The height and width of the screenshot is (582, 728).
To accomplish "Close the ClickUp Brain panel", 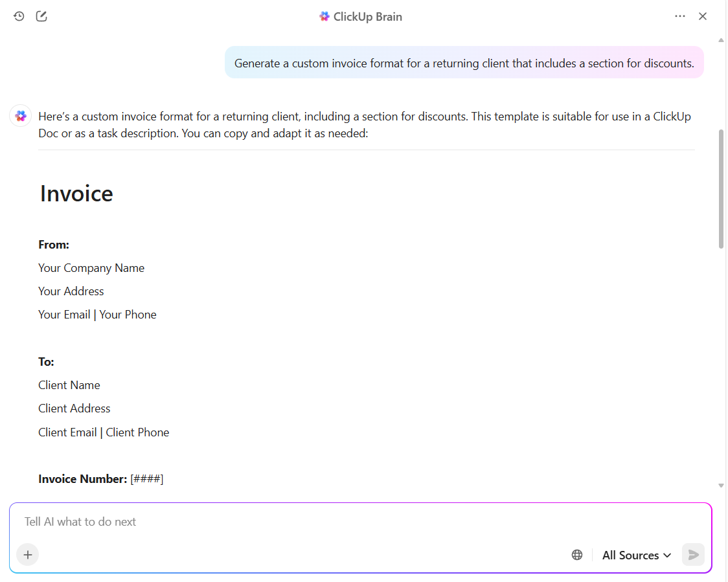I will coord(703,16).
